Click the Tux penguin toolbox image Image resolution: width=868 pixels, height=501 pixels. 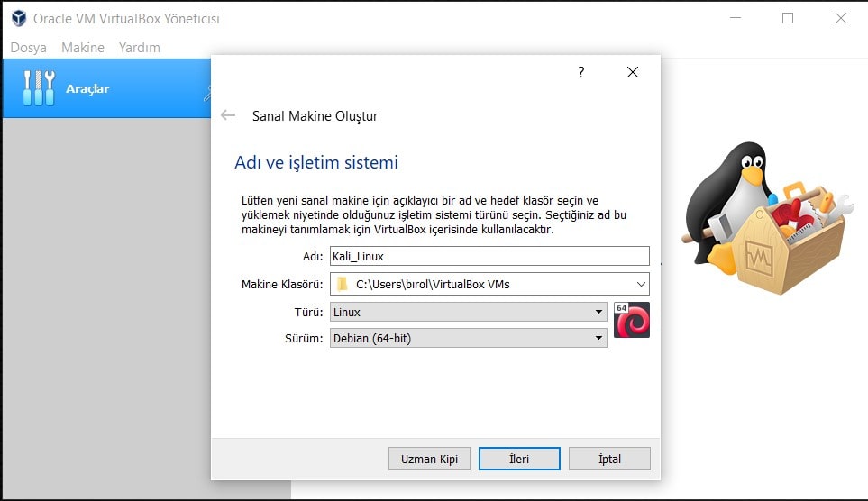(767, 217)
